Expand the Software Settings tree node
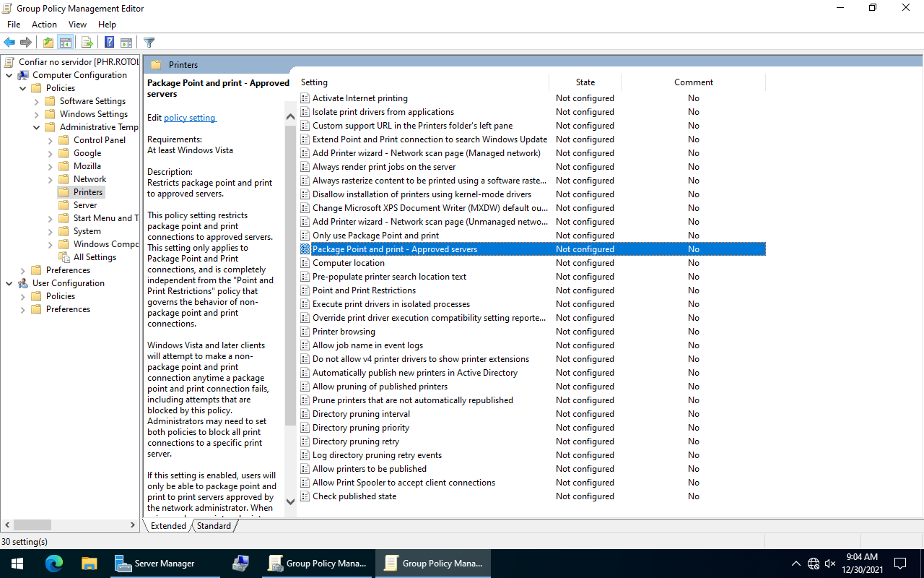Screen dimensions: 924x578 pos(37,102)
